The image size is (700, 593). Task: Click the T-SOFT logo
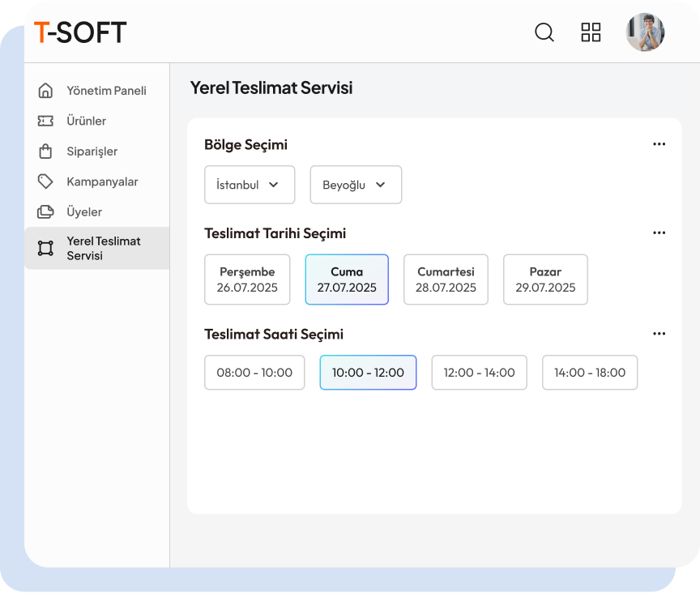click(x=80, y=32)
